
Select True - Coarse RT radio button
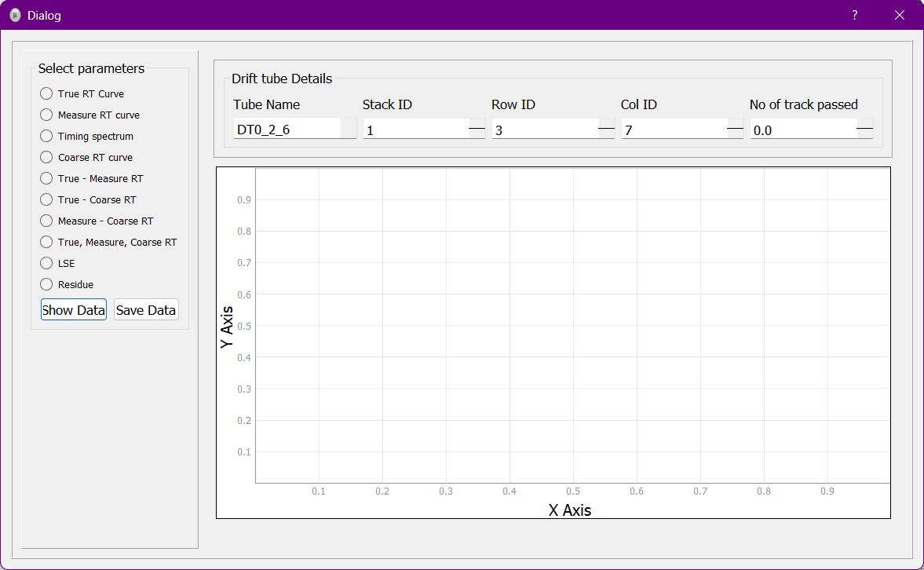point(88,200)
